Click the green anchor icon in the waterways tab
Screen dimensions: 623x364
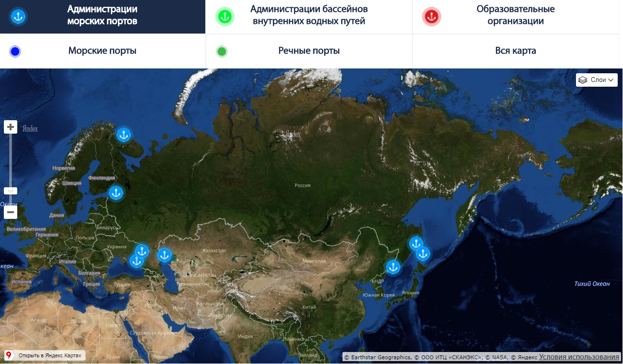(x=224, y=17)
